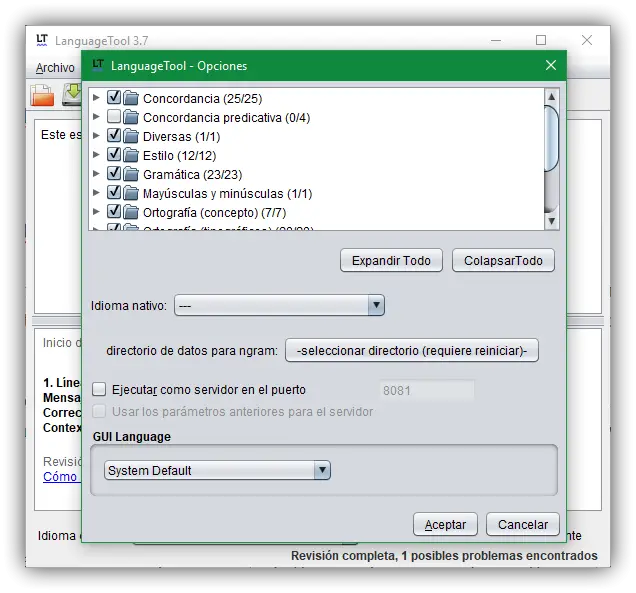Open the Archivo menu in main window
The image size is (636, 593).
(x=55, y=68)
